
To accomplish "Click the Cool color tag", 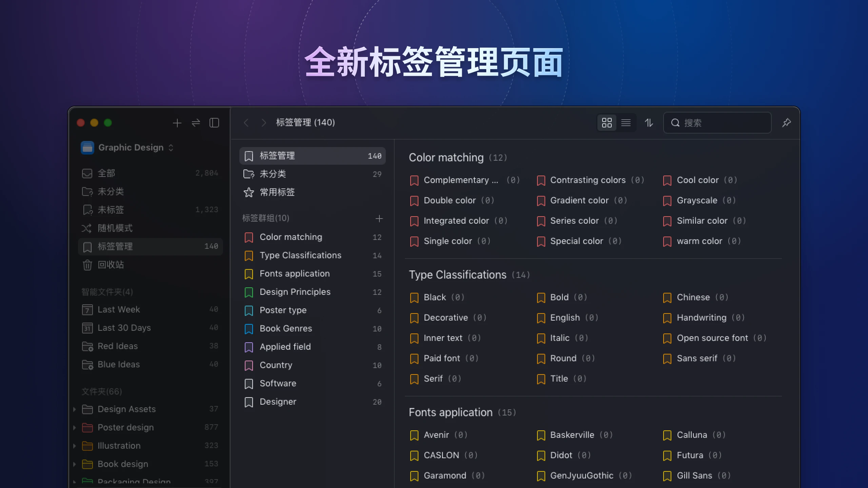I will 700,180.
